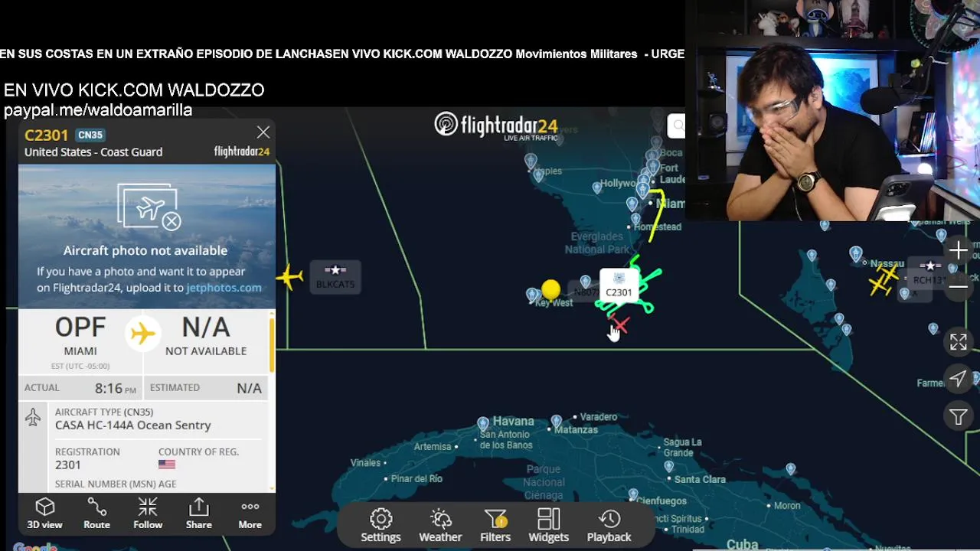Click the yellow aircraft near Nassau
Image resolution: width=980 pixels, height=551 pixels.
[x=884, y=280]
